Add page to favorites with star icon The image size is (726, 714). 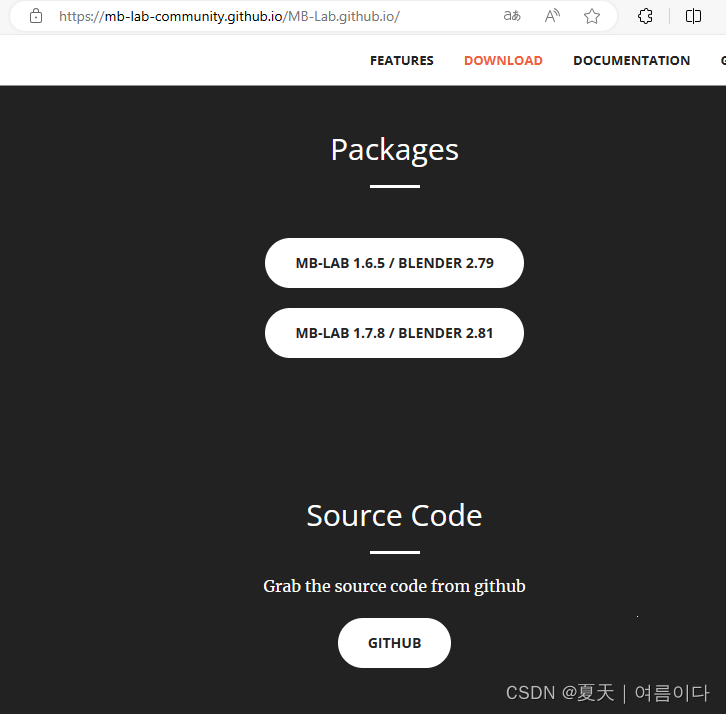(x=592, y=16)
